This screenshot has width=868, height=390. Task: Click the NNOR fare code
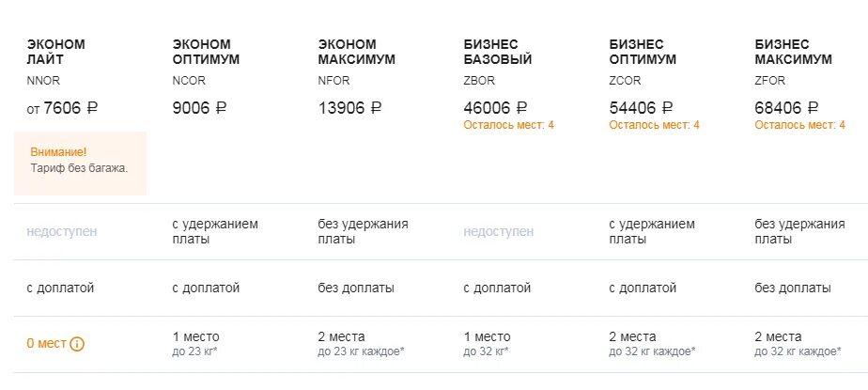[43, 81]
